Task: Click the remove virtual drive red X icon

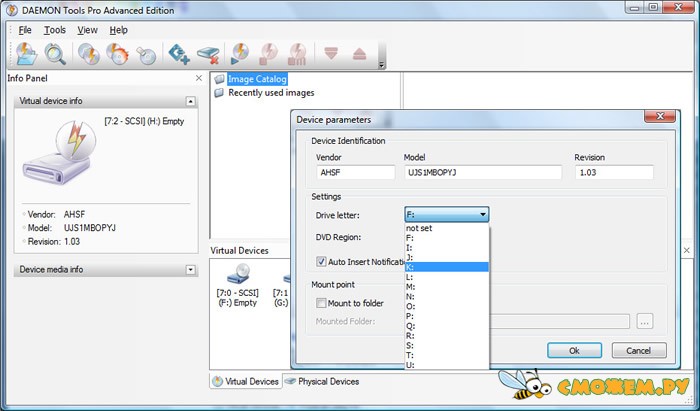Action: (208, 55)
